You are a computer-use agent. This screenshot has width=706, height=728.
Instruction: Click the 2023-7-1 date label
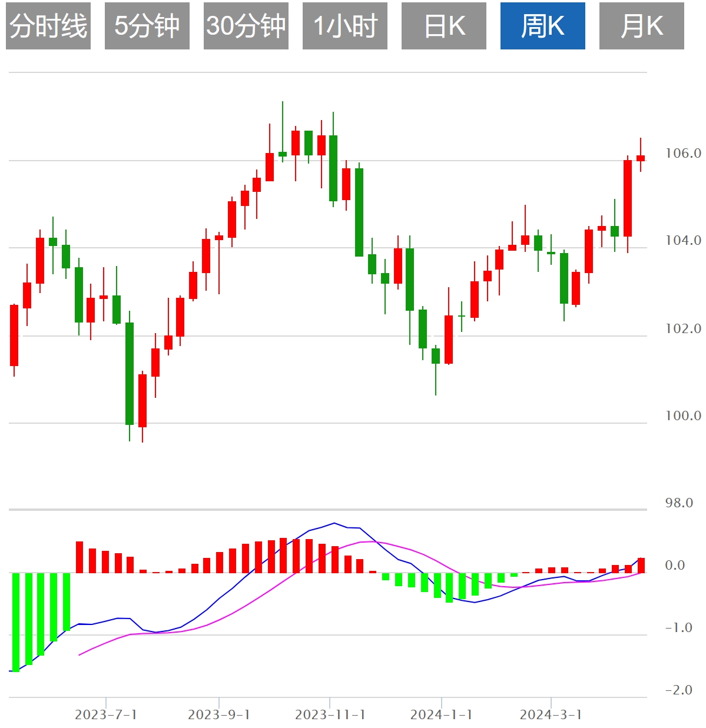pos(106,714)
